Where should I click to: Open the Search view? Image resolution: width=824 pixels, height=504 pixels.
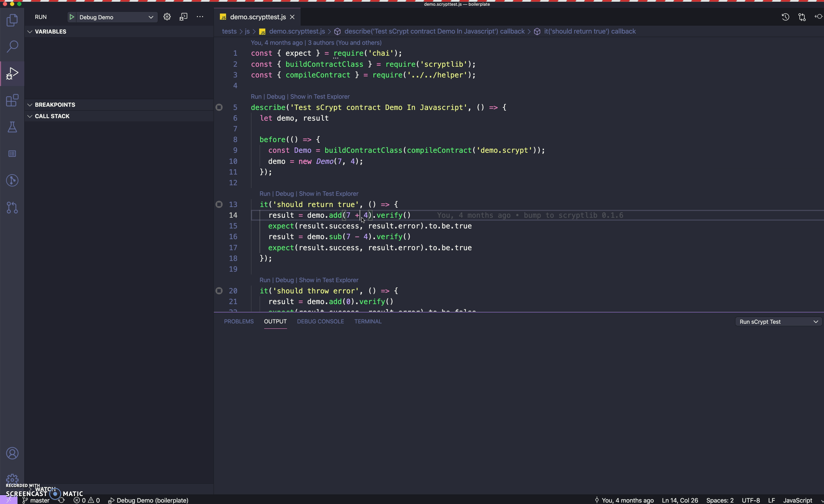tap(12, 46)
